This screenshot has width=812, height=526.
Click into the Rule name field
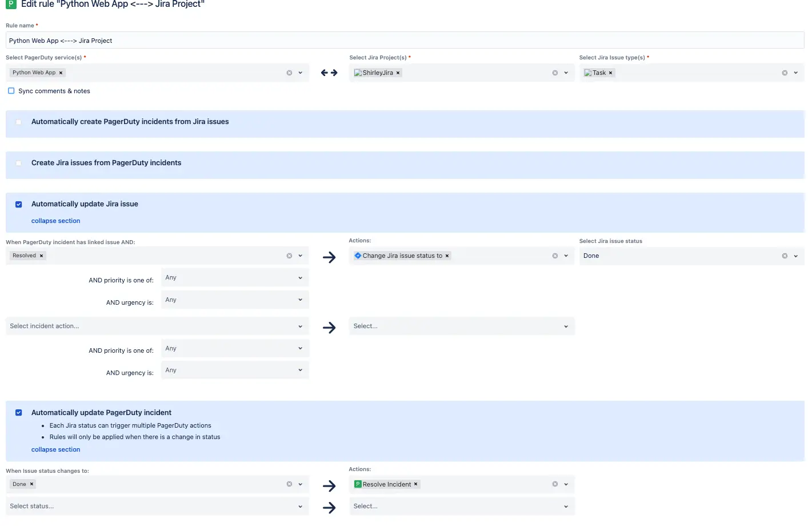405,41
